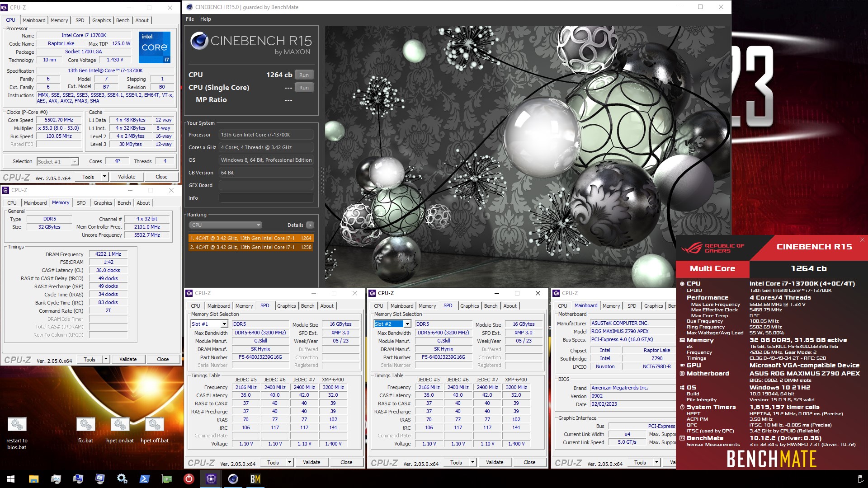The height and width of the screenshot is (488, 868).
Task: Switch to Bench tab in the CPU-tab CPU-Z window
Action: [123, 20]
